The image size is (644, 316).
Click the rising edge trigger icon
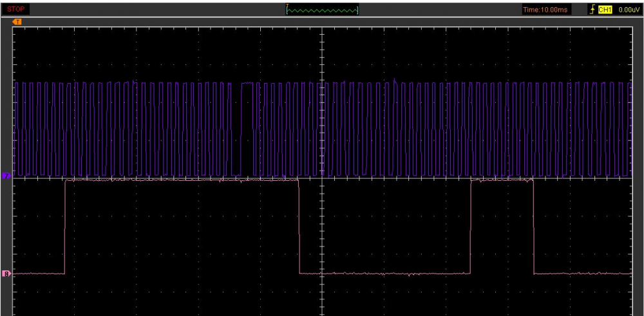coord(592,10)
